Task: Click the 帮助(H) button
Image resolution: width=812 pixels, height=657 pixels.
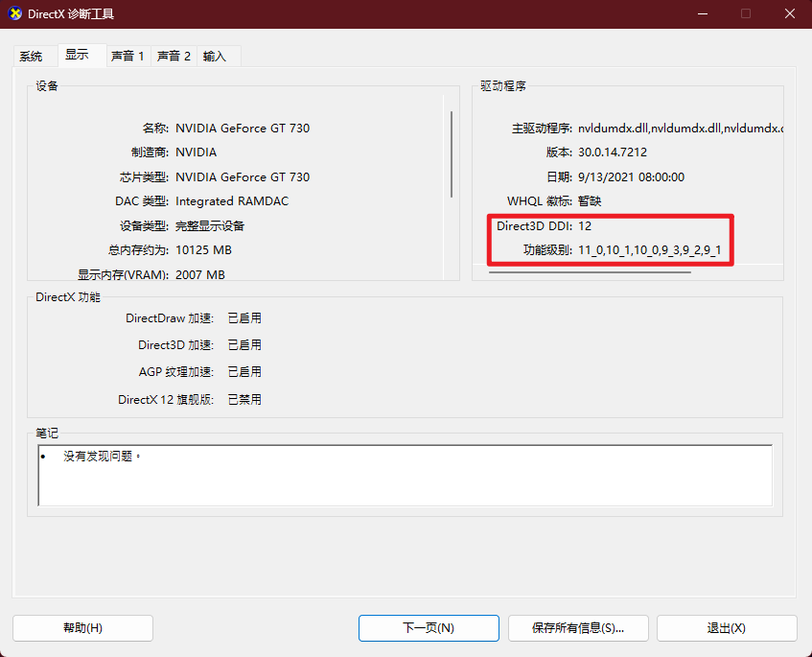Action: coord(82,627)
